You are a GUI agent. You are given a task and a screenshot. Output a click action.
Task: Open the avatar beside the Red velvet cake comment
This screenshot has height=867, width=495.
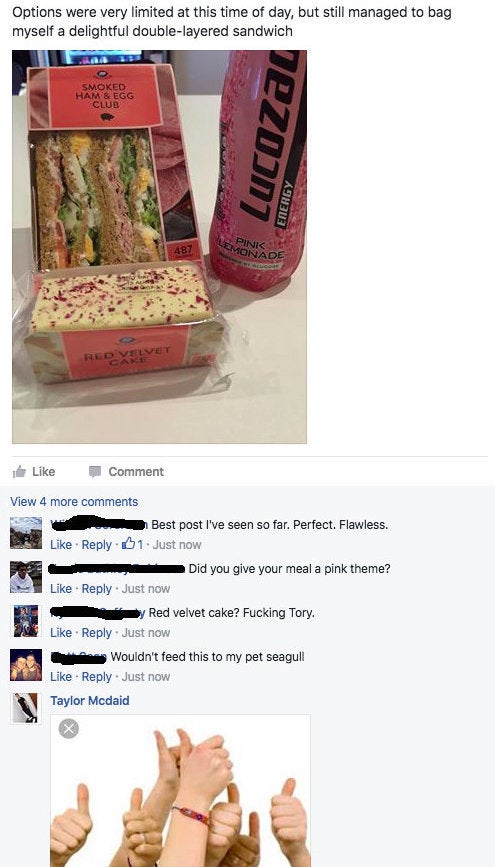[26, 620]
